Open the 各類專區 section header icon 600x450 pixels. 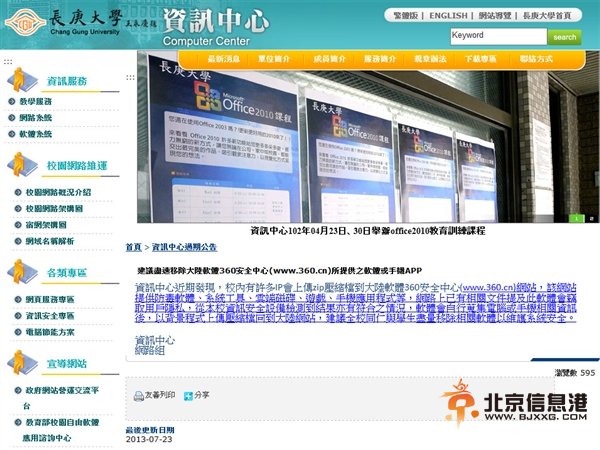(x=22, y=272)
